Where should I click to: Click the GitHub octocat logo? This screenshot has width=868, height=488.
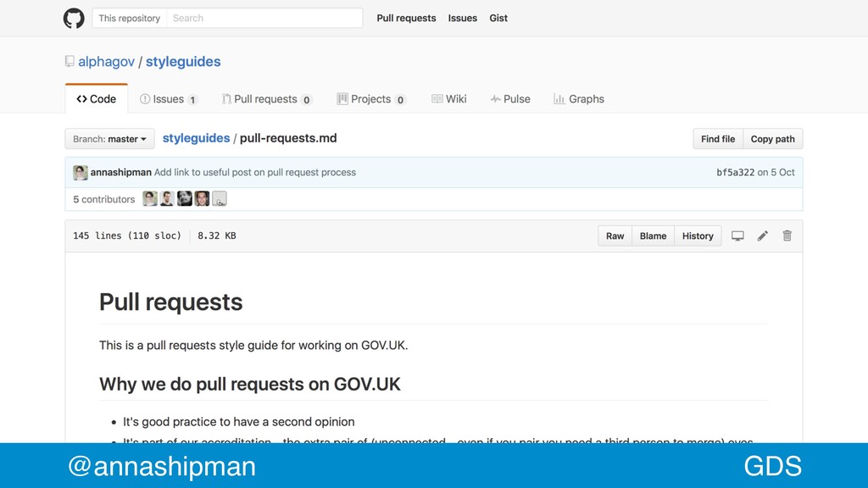point(74,19)
